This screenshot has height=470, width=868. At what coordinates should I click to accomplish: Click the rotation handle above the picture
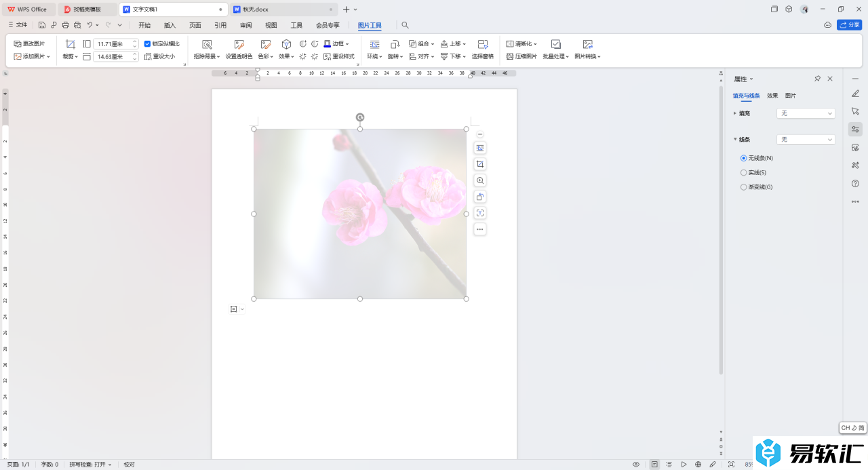pos(360,117)
